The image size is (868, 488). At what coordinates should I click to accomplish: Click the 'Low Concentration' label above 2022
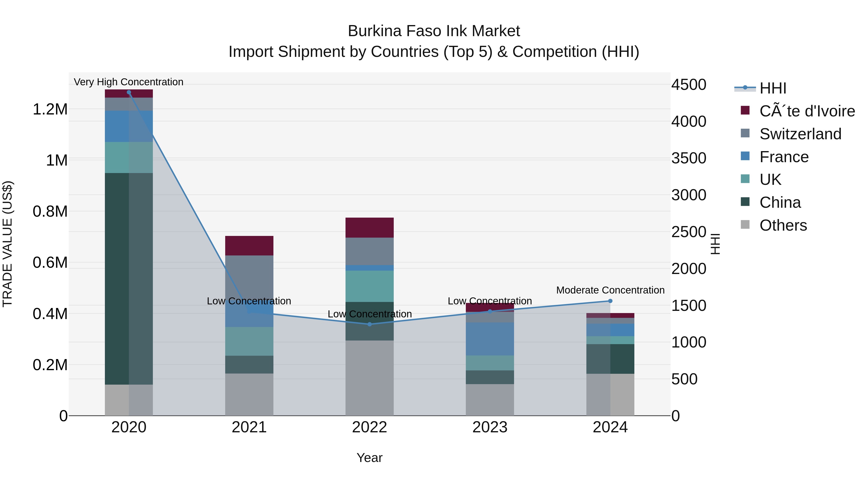[x=370, y=314]
